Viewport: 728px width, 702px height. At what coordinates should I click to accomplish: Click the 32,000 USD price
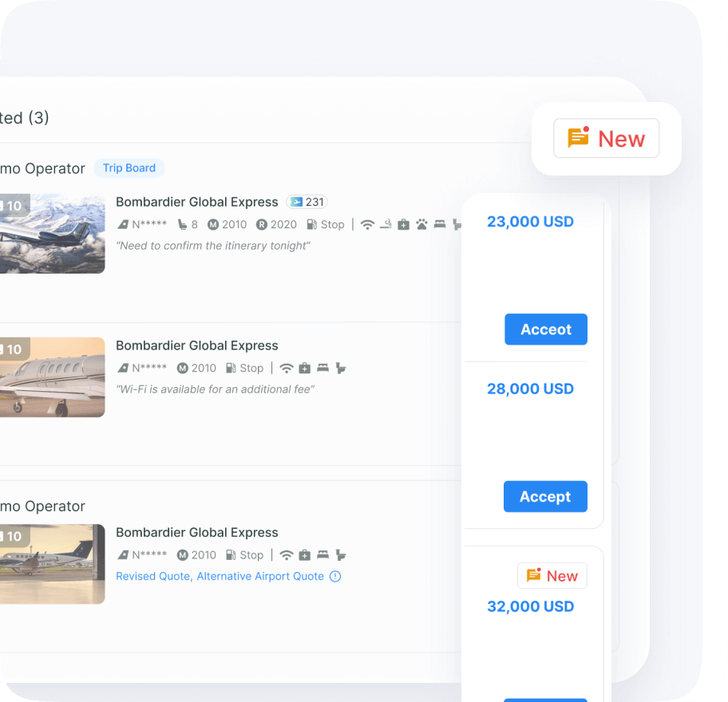(531, 606)
